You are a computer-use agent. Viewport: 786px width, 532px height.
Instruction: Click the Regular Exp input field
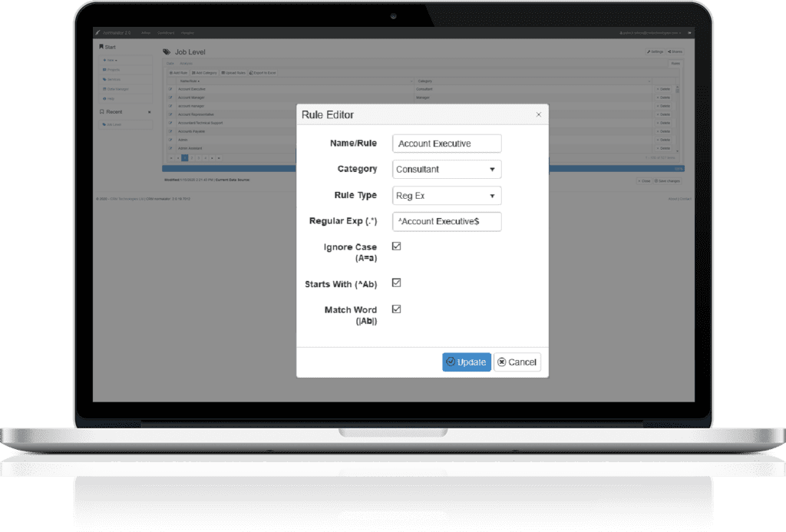coord(446,221)
